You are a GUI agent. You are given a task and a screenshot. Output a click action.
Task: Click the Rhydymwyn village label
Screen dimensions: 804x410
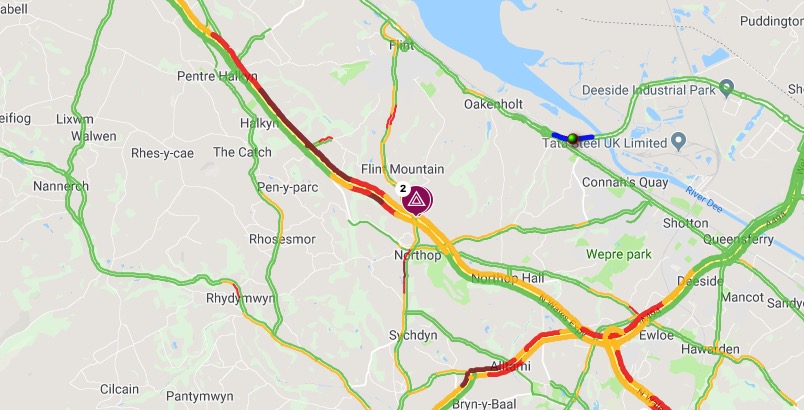[x=240, y=298]
